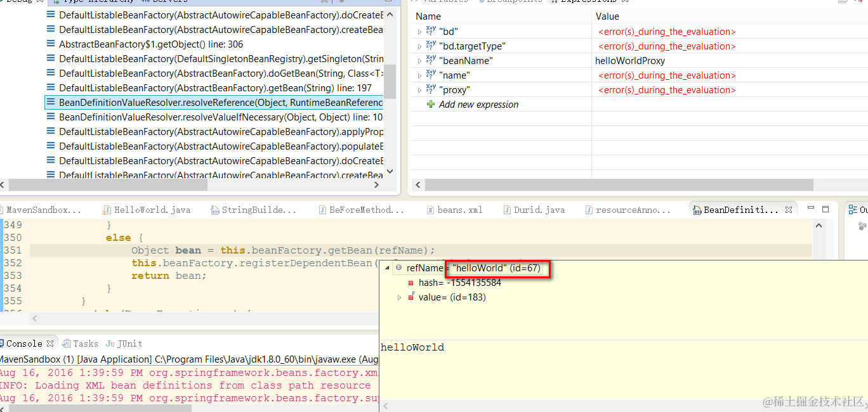Click the editor vertical scrollbar up arrow
Screen dimensions: 868x412
(819, 226)
